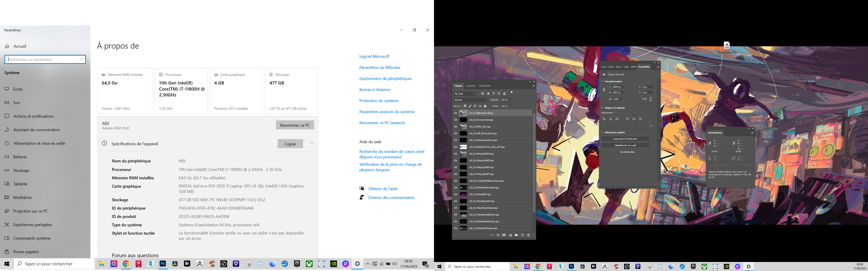Create a new layer
Viewport: 868px width, 271px height.
[x=522, y=235]
